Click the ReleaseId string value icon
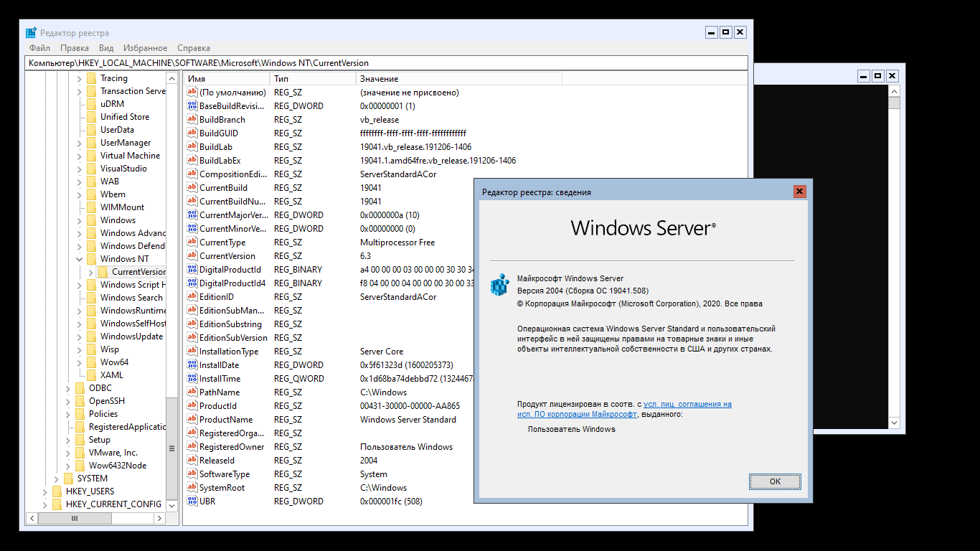Image resolution: width=980 pixels, height=551 pixels. coord(192,461)
